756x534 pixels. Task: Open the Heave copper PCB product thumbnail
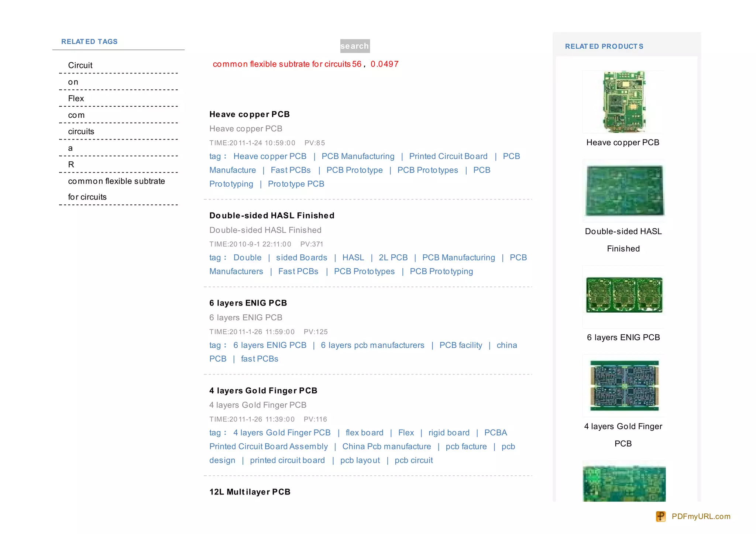pyautogui.click(x=623, y=102)
